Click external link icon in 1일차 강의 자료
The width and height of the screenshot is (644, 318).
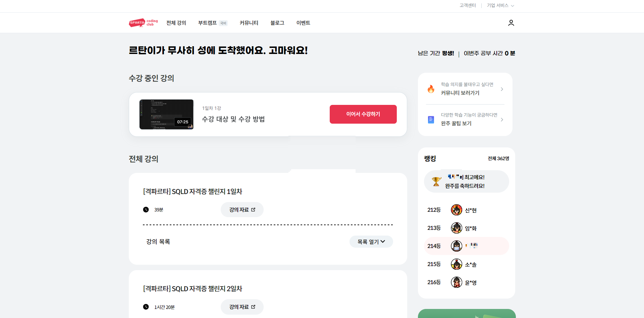[x=253, y=210]
